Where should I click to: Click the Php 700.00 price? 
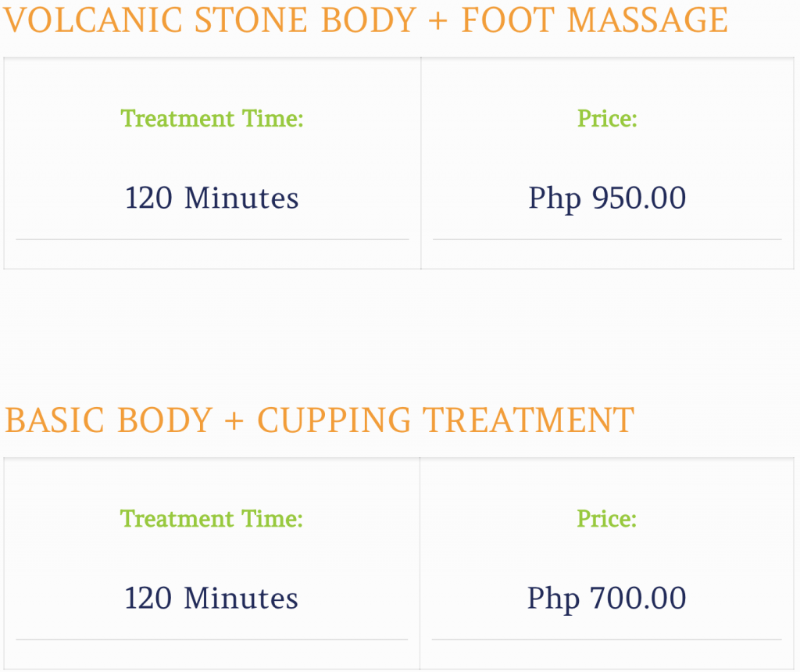pyautogui.click(x=606, y=599)
